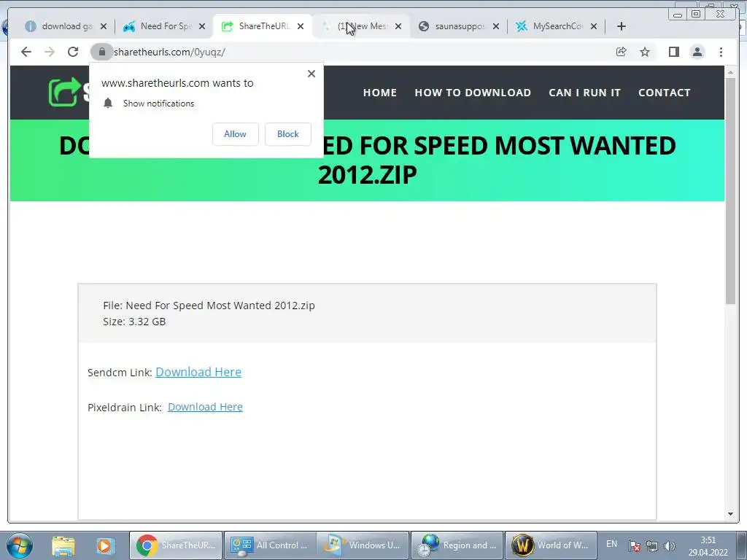Open the browser side panel
The width and height of the screenshot is (747, 560).
tap(673, 52)
